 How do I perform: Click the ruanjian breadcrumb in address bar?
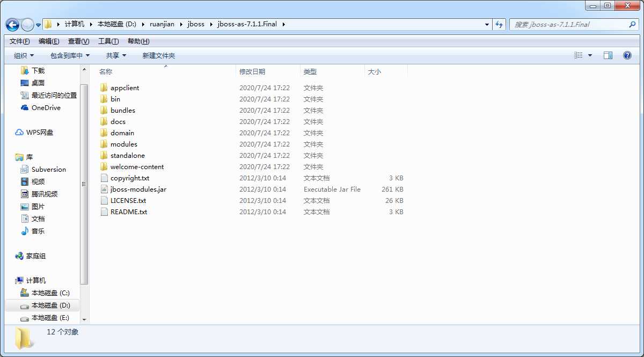163,24
